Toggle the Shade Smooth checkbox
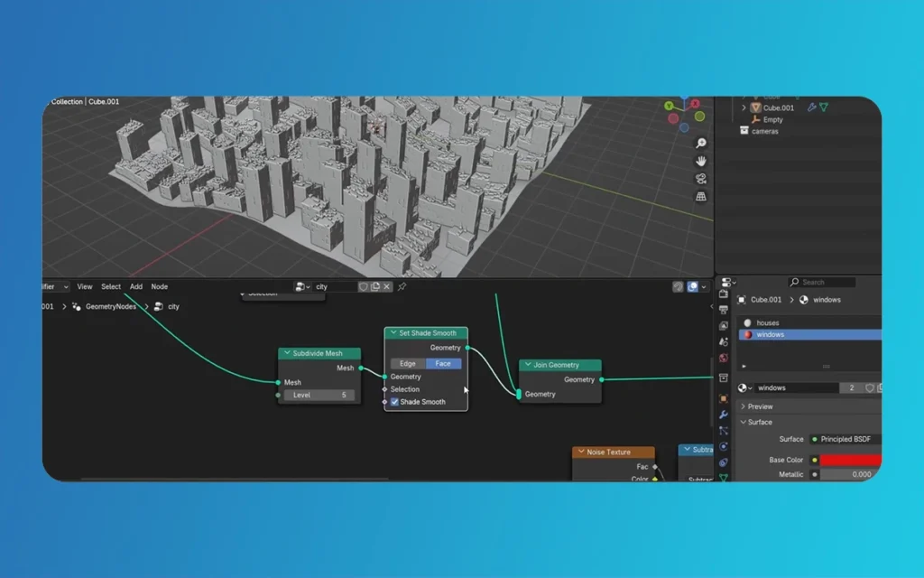 point(395,402)
